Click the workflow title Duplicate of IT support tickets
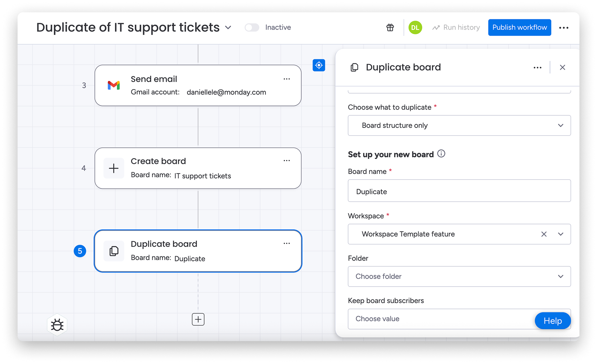The height and width of the screenshot is (364, 597). pos(128,27)
